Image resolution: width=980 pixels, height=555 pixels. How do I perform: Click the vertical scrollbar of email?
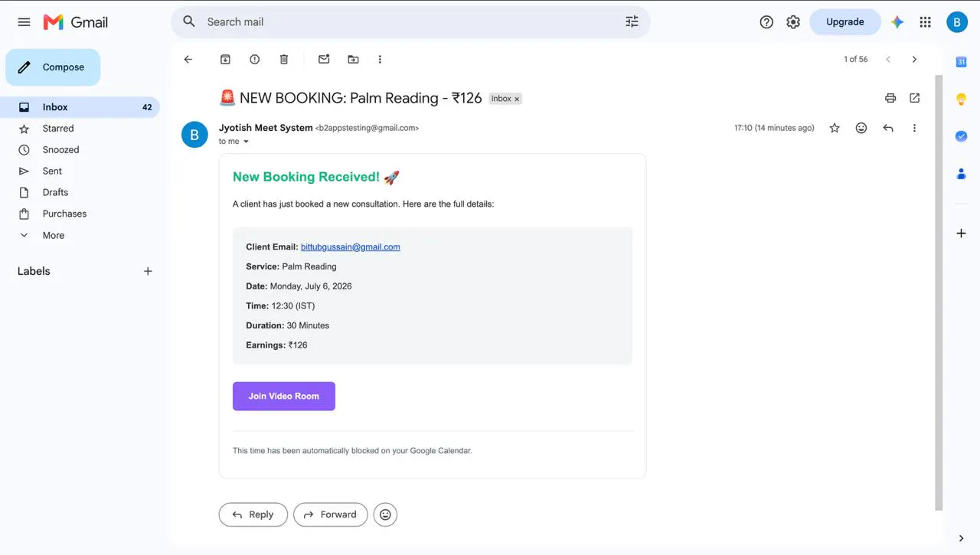pyautogui.click(x=939, y=292)
